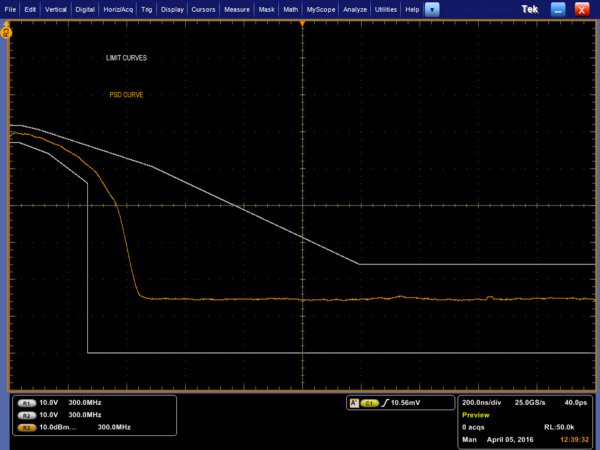The height and width of the screenshot is (450, 600).
Task: Select R2 300.0MHz readout
Action: (x=85, y=415)
